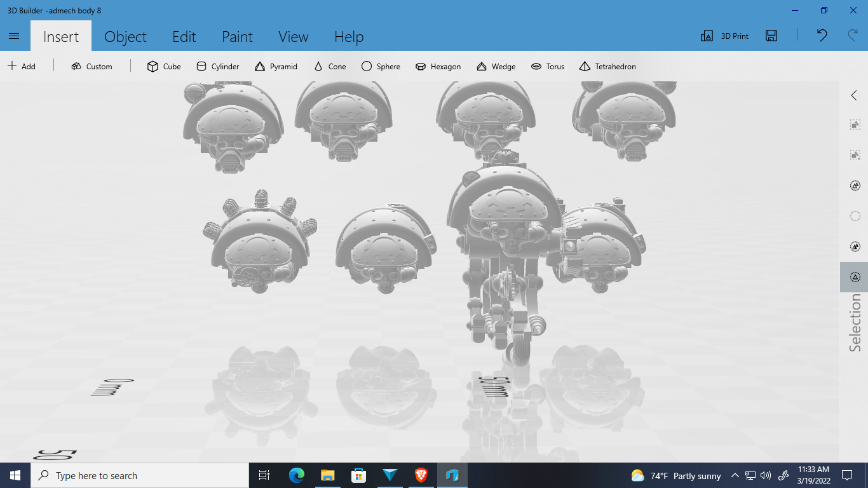Open Microsoft Store from the taskbar

[x=358, y=475]
